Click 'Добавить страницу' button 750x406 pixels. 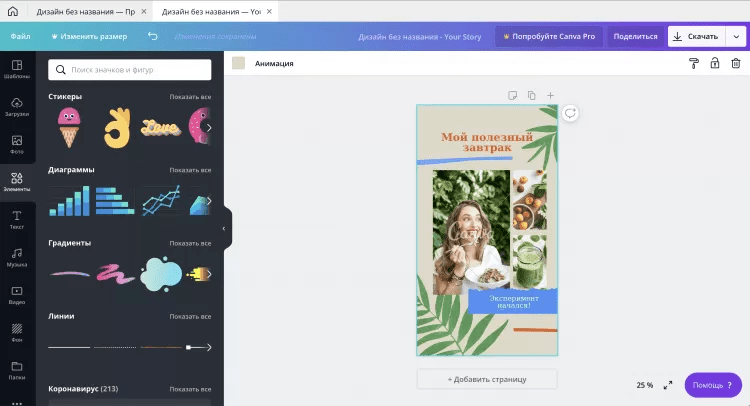(x=487, y=379)
